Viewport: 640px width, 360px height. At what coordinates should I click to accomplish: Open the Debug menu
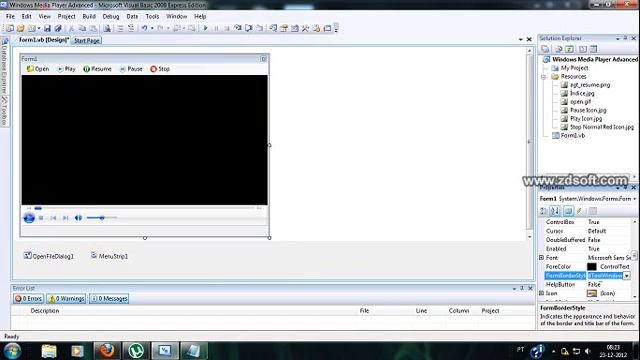click(111, 16)
